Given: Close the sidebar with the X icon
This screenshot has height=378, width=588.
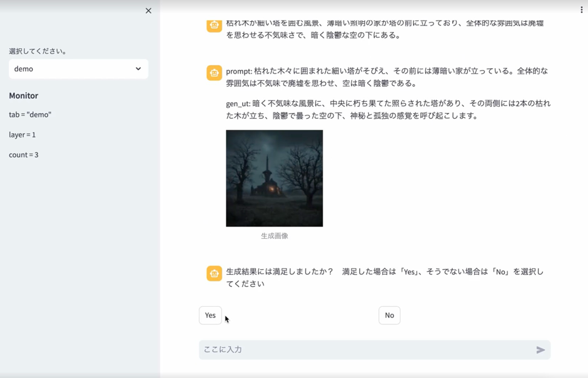Looking at the screenshot, I should pyautogui.click(x=148, y=11).
